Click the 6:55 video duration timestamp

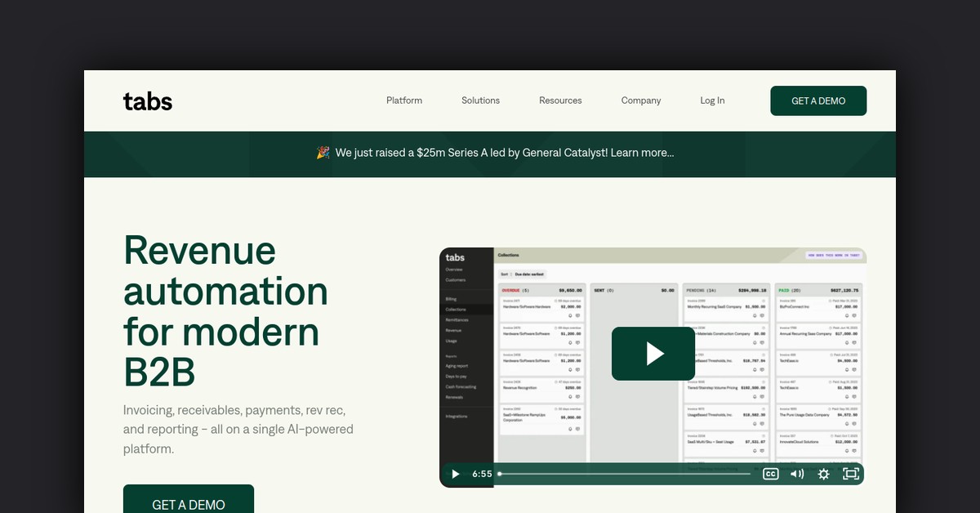482,474
